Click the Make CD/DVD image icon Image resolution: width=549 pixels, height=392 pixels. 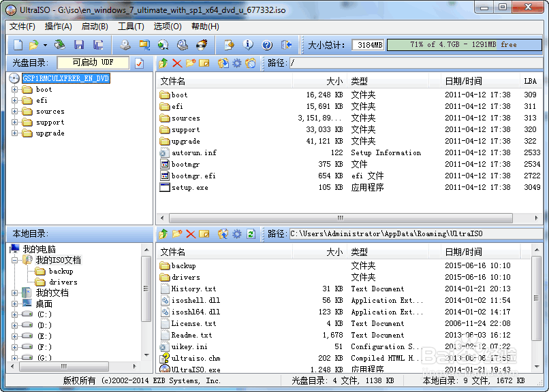pos(125,45)
